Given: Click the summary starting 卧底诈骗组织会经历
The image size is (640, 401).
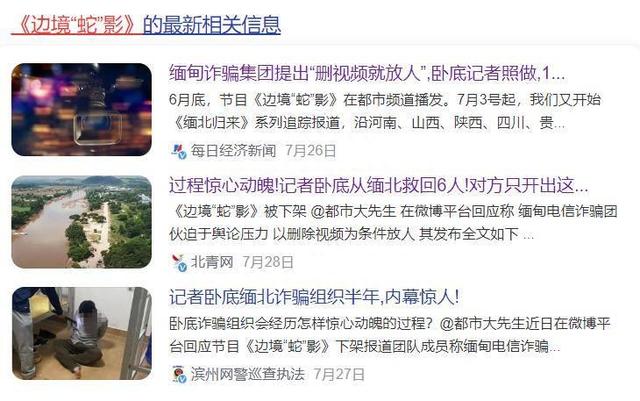Looking at the screenshot, I should [389, 335].
